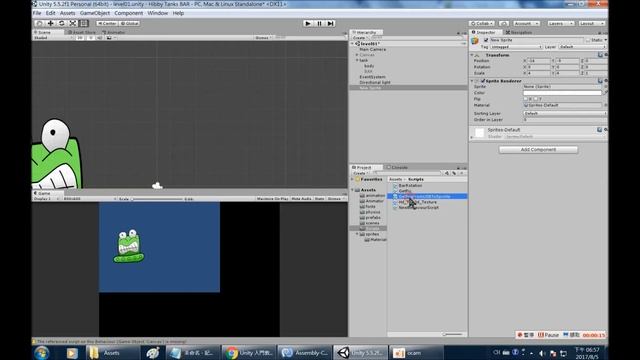The image size is (640, 360).
Task: Toggle the Static checkbox
Action: (x=588, y=40)
